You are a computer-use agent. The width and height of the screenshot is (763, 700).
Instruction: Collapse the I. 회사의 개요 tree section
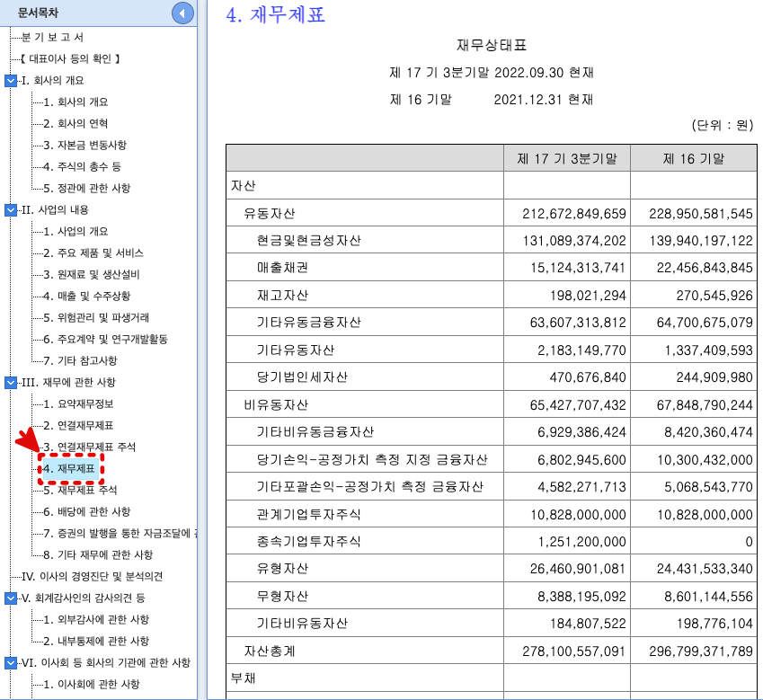pos(11,81)
